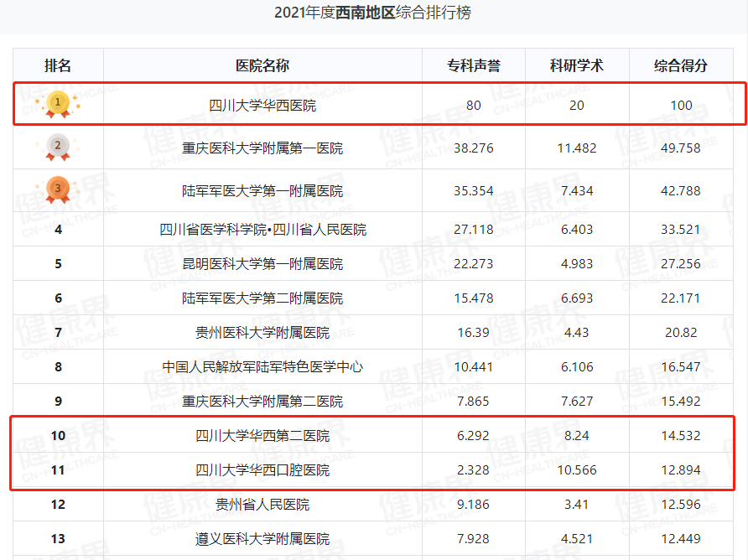This screenshot has height=560, width=748.
Task: Click the total score 12.894
Action: click(681, 469)
